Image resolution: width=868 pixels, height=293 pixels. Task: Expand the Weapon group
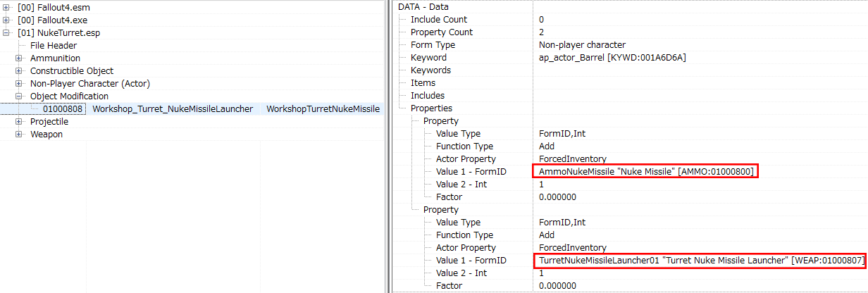19,134
